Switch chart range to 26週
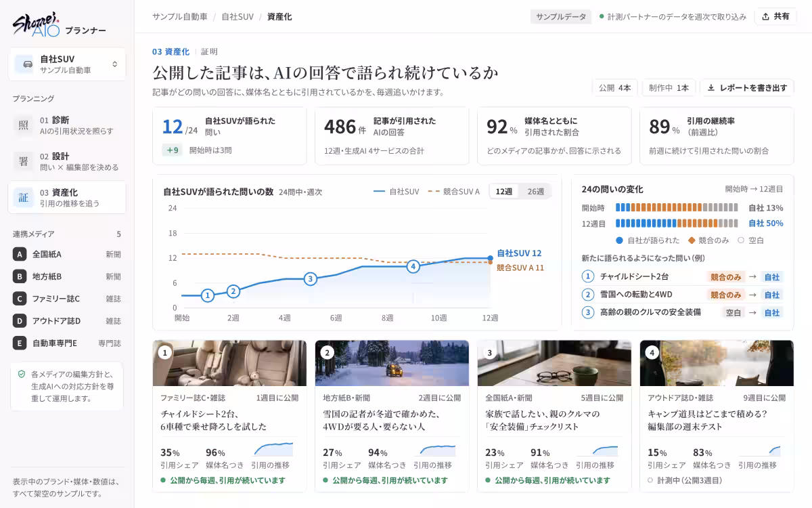Image resolution: width=812 pixels, height=508 pixels. point(535,191)
